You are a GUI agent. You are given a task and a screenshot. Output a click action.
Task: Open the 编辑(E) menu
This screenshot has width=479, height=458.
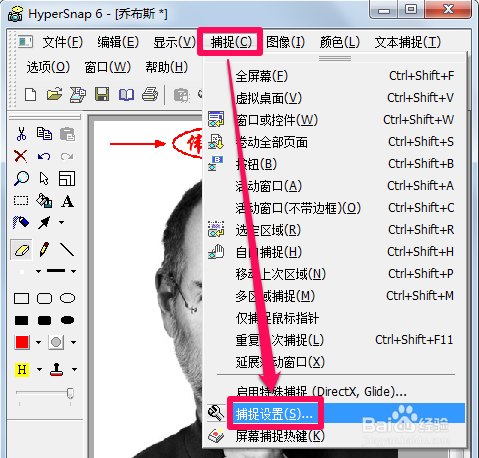coord(118,42)
